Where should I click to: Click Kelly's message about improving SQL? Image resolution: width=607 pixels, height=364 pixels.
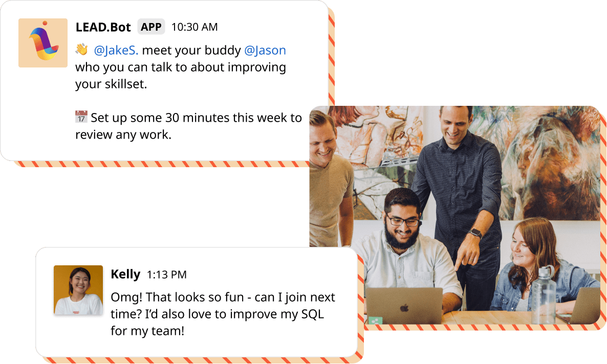pos(223,314)
